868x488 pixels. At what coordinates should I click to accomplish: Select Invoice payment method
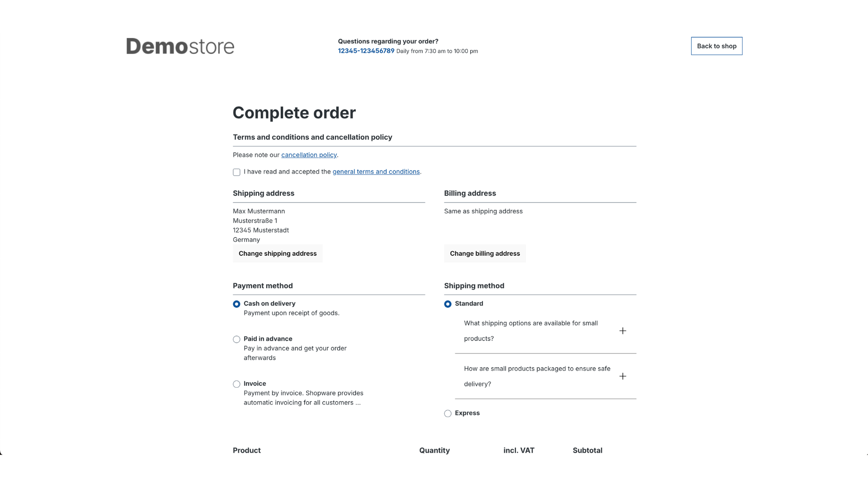(236, 384)
